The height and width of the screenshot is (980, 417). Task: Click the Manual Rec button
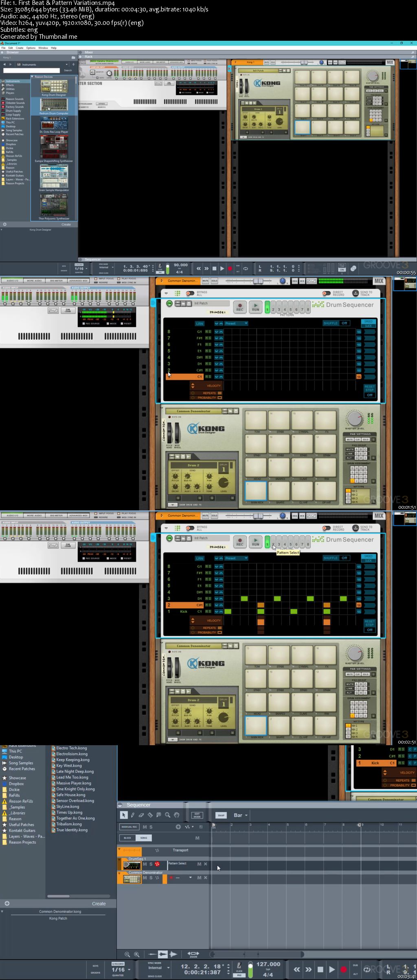click(x=129, y=827)
